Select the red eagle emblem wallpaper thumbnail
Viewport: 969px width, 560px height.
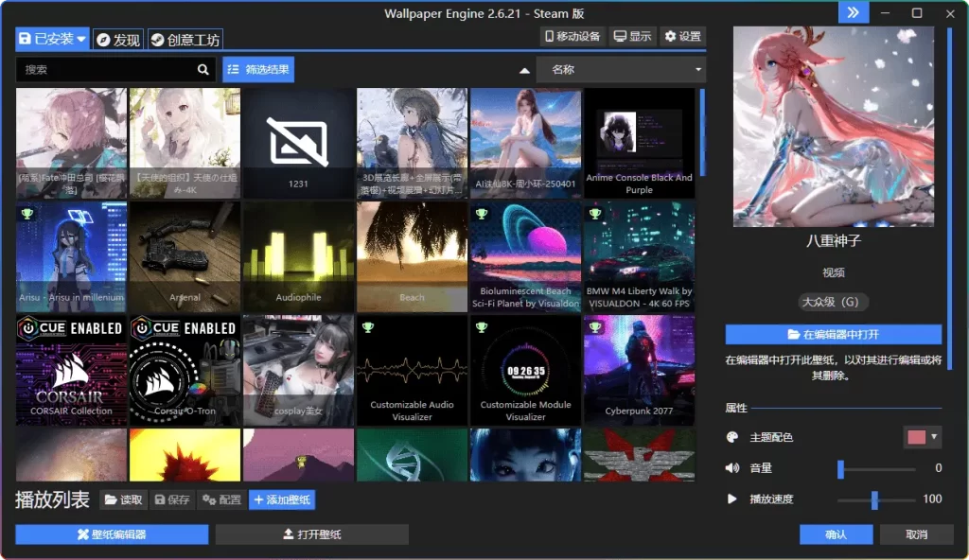pyautogui.click(x=639, y=455)
